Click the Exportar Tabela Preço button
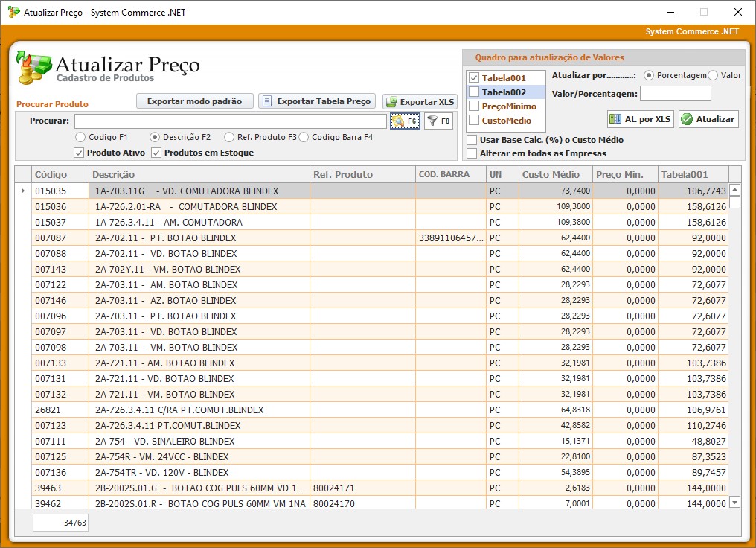 317,101
